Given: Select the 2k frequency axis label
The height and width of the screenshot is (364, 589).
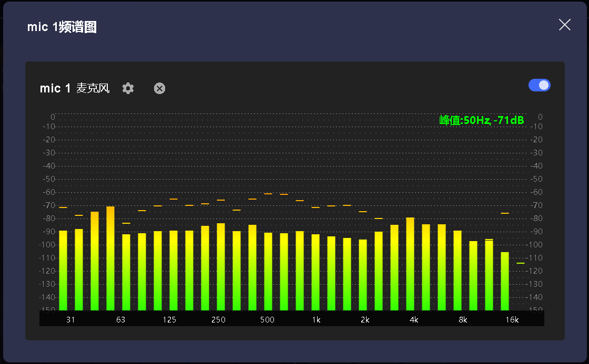Looking at the screenshot, I should (x=365, y=320).
